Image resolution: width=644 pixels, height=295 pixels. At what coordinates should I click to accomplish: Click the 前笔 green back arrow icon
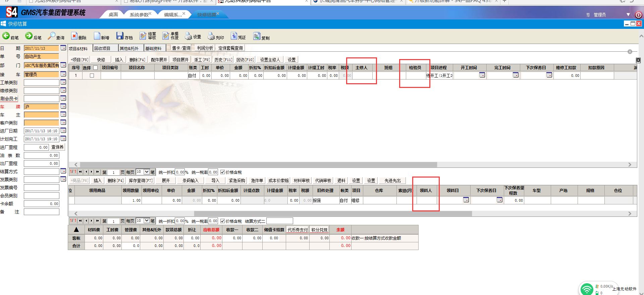[x=6, y=36]
